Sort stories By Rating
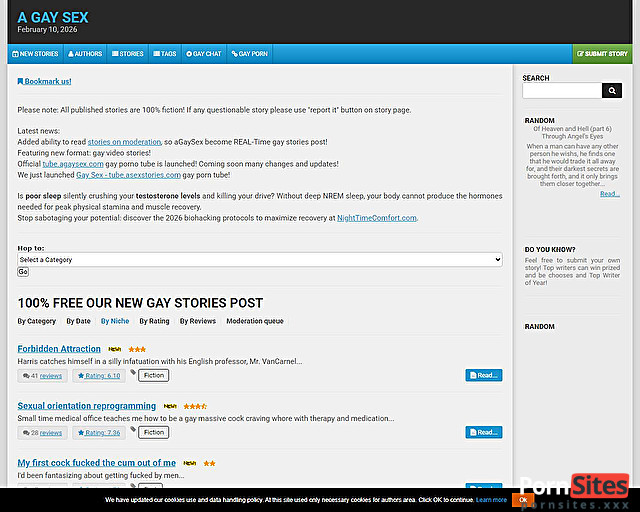Image resolution: width=640 pixels, height=512 pixels. 154,321
